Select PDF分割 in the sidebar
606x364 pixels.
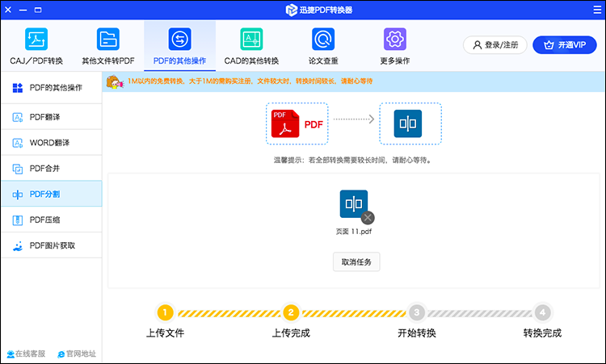(52, 195)
